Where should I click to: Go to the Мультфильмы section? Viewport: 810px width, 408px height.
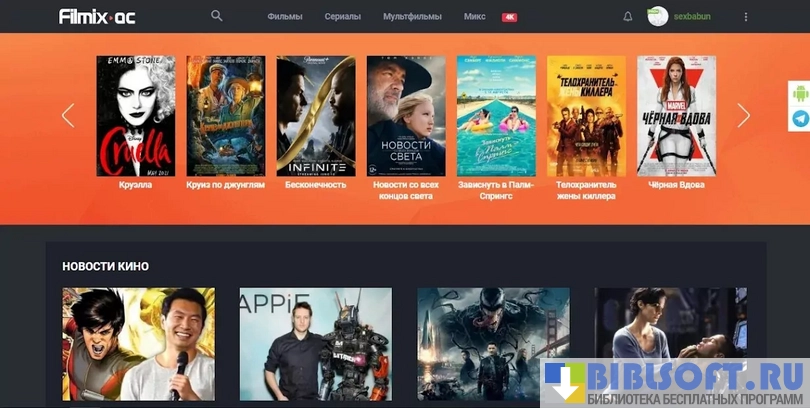tap(413, 17)
